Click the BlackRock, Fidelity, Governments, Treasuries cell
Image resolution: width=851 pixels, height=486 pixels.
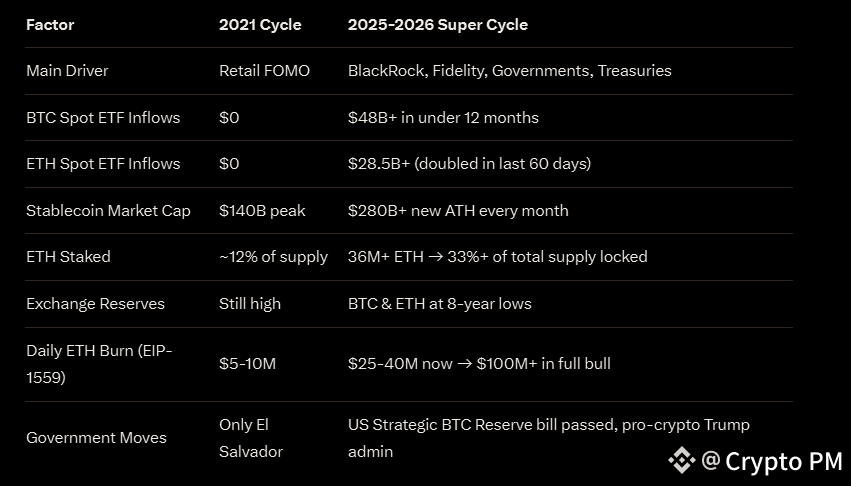[509, 71]
